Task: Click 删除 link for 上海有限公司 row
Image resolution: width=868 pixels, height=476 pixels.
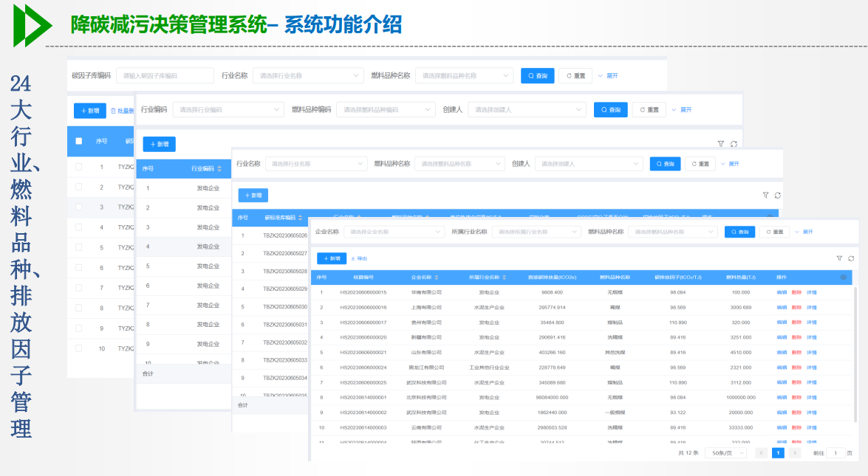Action: 796,308
